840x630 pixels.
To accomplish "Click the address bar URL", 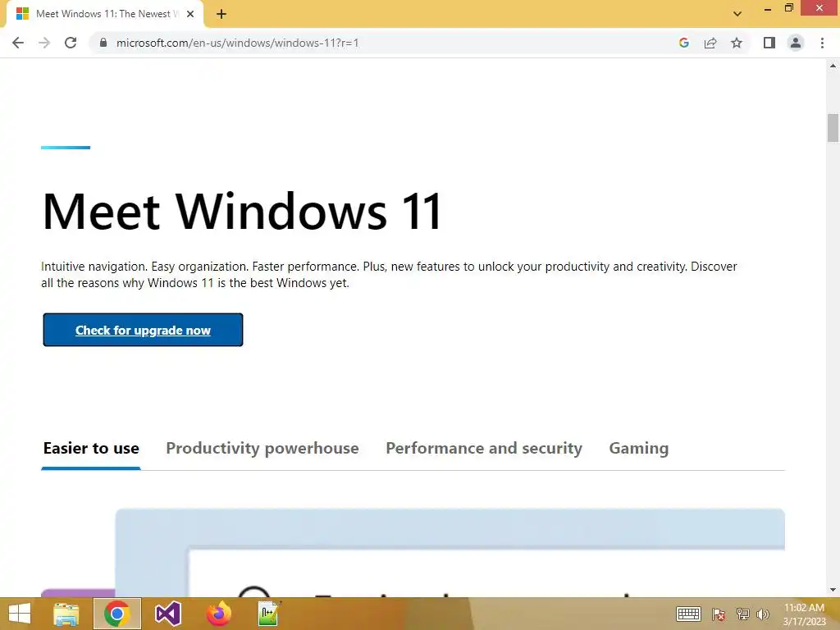I will pos(237,43).
